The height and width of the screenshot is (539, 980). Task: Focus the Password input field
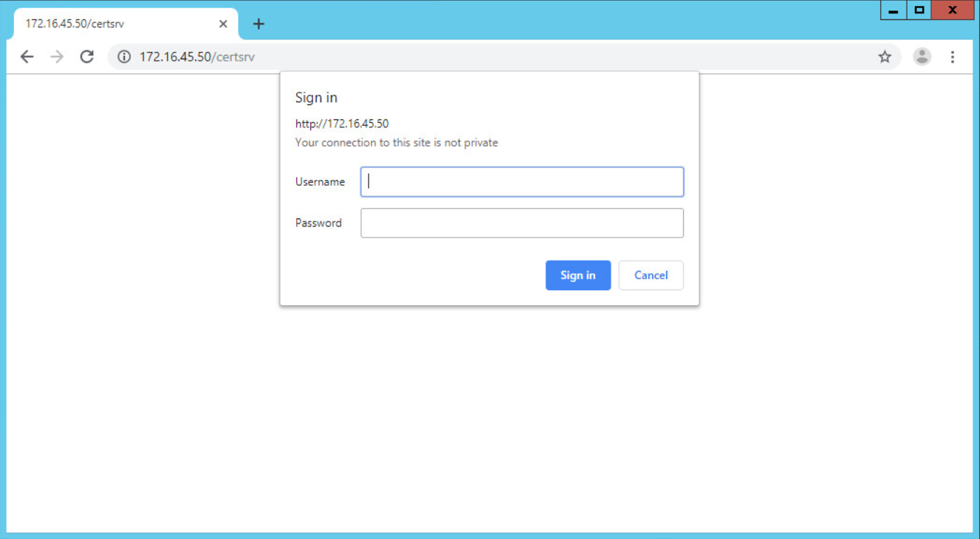point(522,223)
